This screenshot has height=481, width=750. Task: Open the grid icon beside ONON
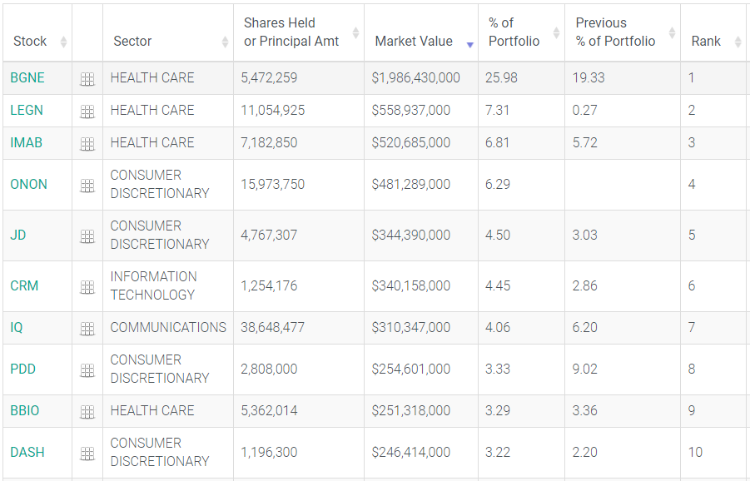click(x=87, y=186)
